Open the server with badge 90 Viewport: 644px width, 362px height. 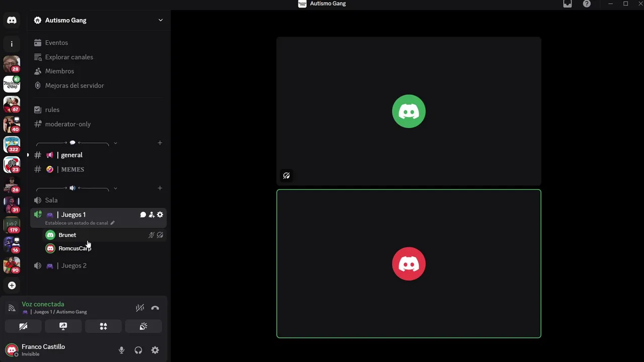[12, 265]
